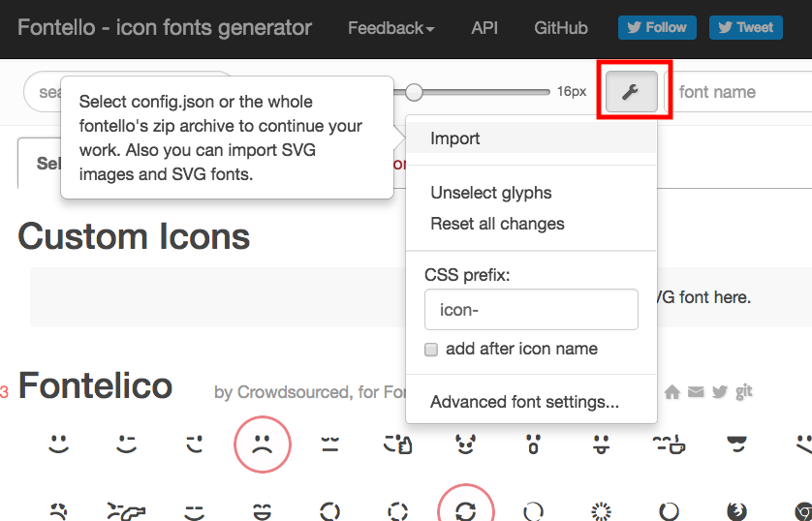Open Fontelico home page icon
The height and width of the screenshot is (521, 812).
coord(672,392)
